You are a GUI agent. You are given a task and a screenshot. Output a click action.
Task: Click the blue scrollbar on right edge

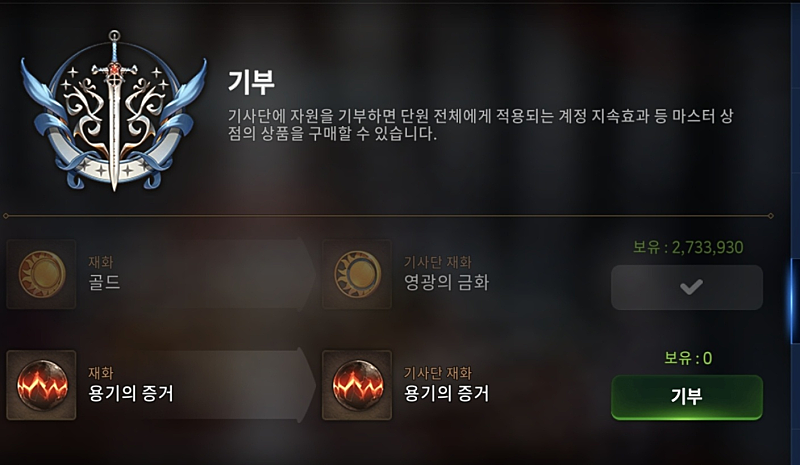(x=795, y=301)
